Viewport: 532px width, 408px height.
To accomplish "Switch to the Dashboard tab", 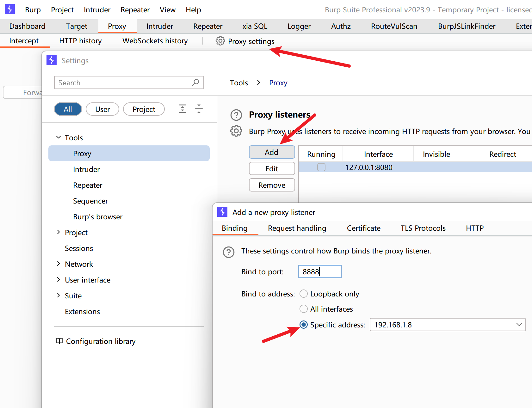I will [28, 26].
